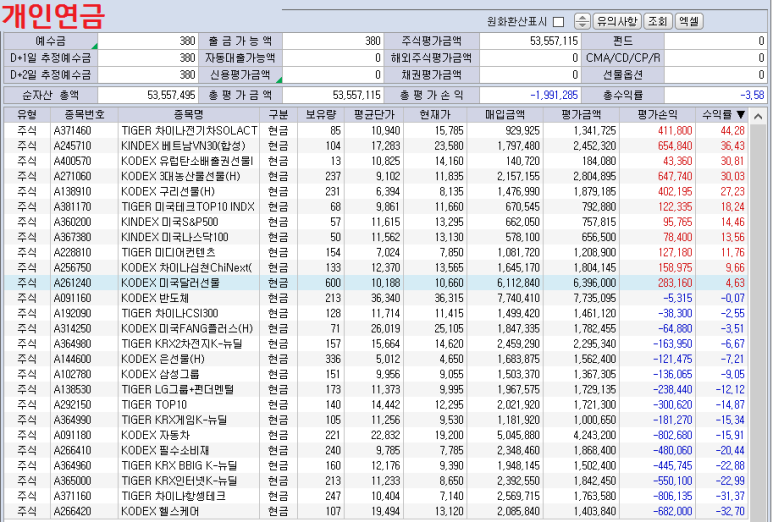The width and height of the screenshot is (773, 522).
Task: Click the 순자산 총액 value 53,557,495
Action: click(x=147, y=95)
